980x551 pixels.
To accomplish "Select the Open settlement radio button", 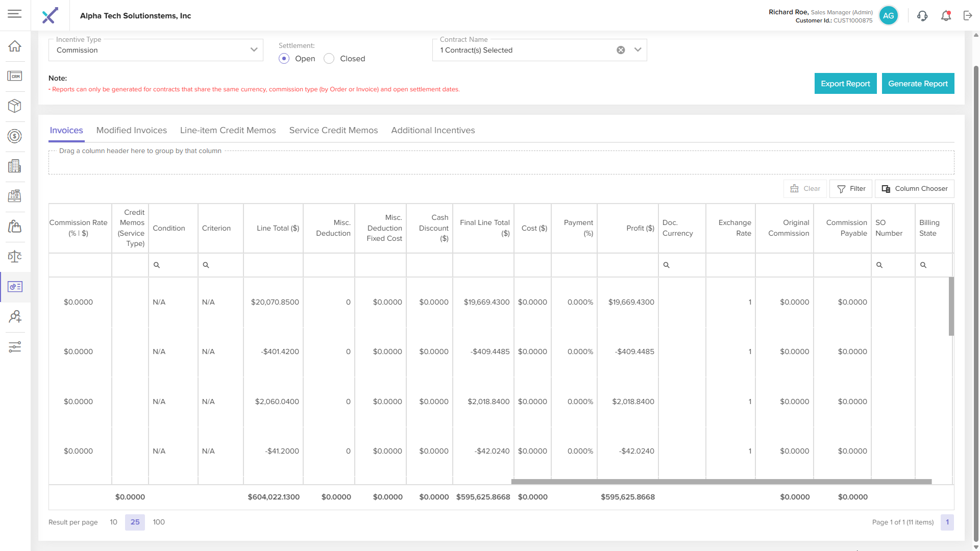I will click(284, 59).
